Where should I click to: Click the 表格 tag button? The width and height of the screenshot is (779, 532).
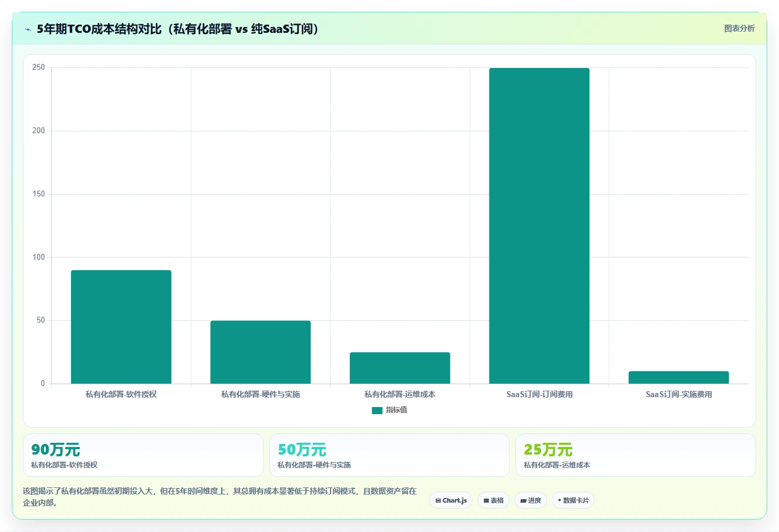494,500
